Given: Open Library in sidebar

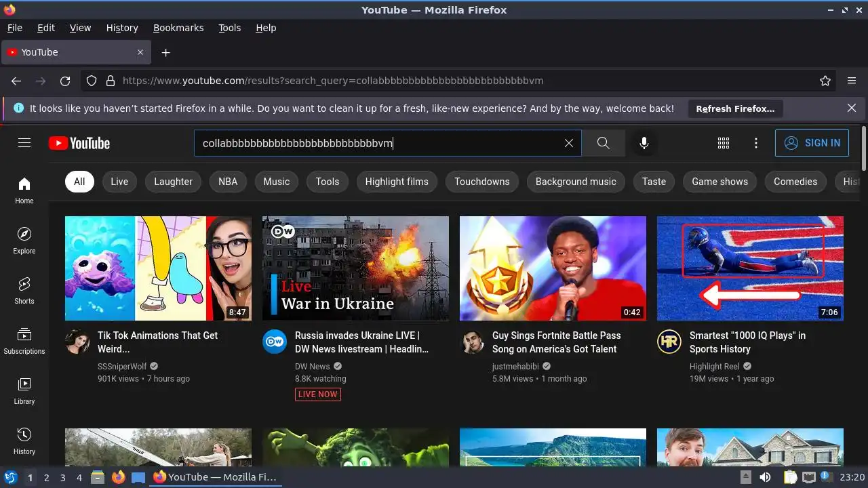Looking at the screenshot, I should point(24,391).
